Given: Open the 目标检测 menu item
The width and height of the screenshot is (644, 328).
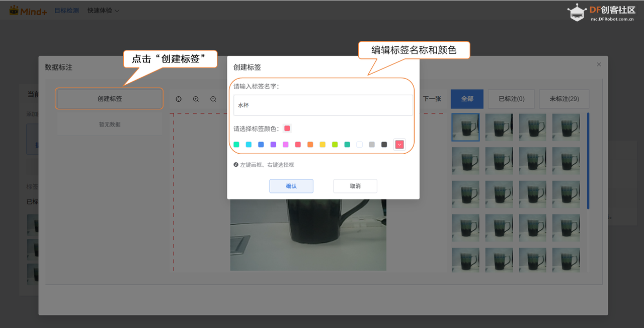Looking at the screenshot, I should [x=67, y=10].
